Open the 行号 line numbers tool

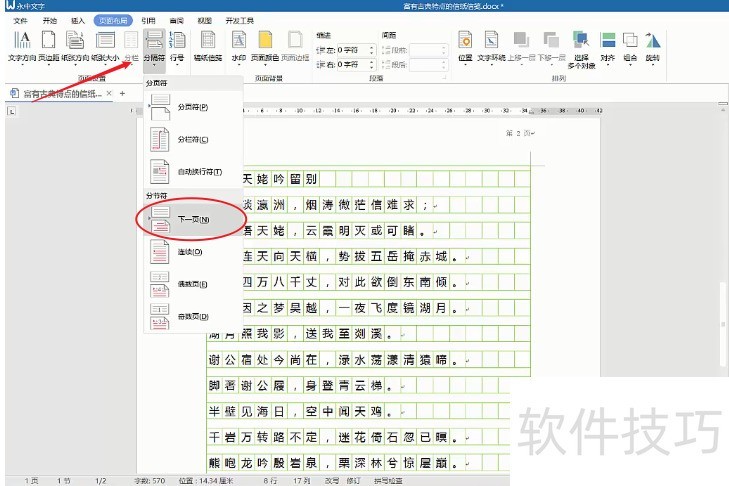pyautogui.click(x=177, y=47)
